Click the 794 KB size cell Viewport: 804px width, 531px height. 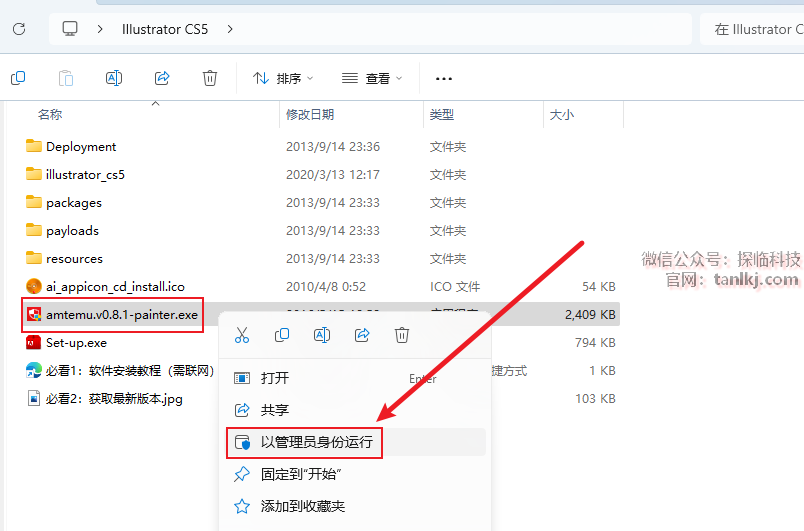[x=595, y=343]
